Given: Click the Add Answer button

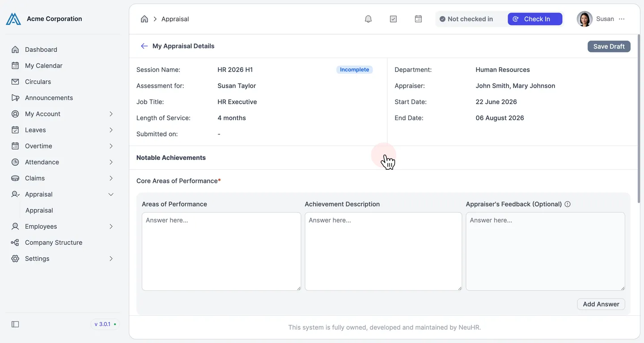Looking at the screenshot, I should pyautogui.click(x=601, y=304).
